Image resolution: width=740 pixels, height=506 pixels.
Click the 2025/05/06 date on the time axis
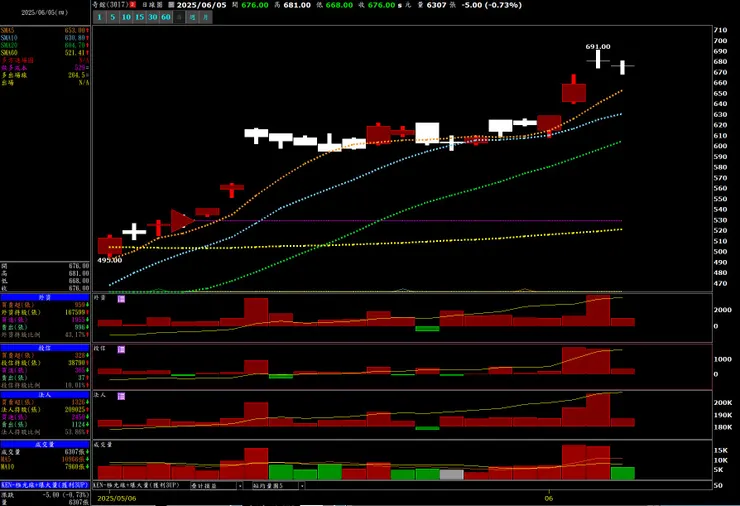(117, 498)
